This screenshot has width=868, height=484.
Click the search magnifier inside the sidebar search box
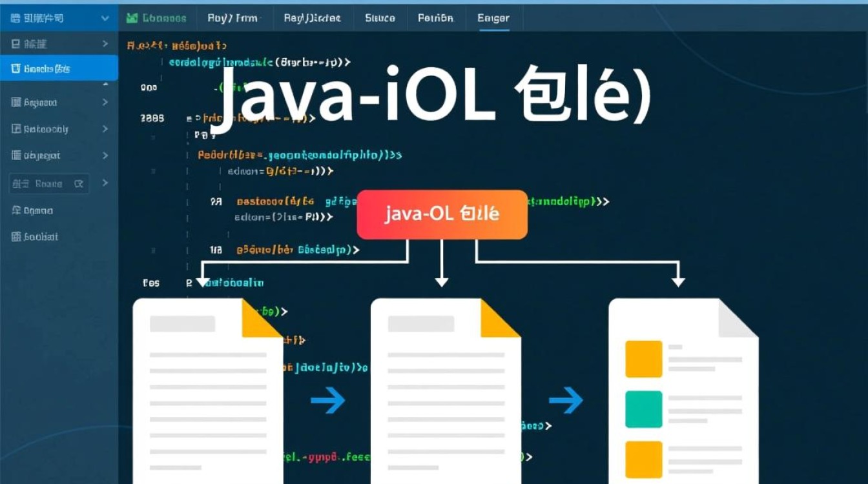click(x=79, y=183)
